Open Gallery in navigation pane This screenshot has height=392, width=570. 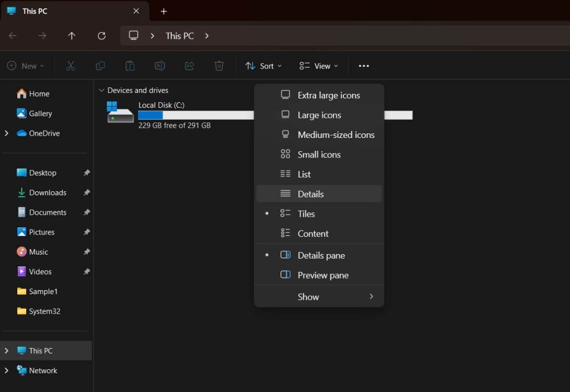[34, 113]
